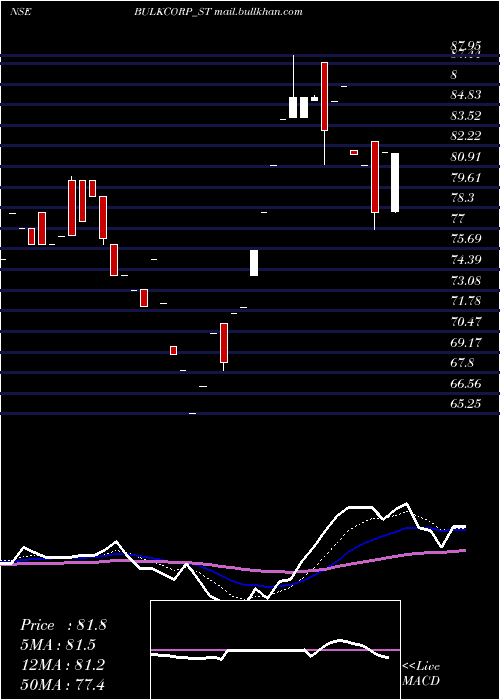Click the 83.52 price axis label
This screenshot has width=500, height=700.
tap(466, 116)
